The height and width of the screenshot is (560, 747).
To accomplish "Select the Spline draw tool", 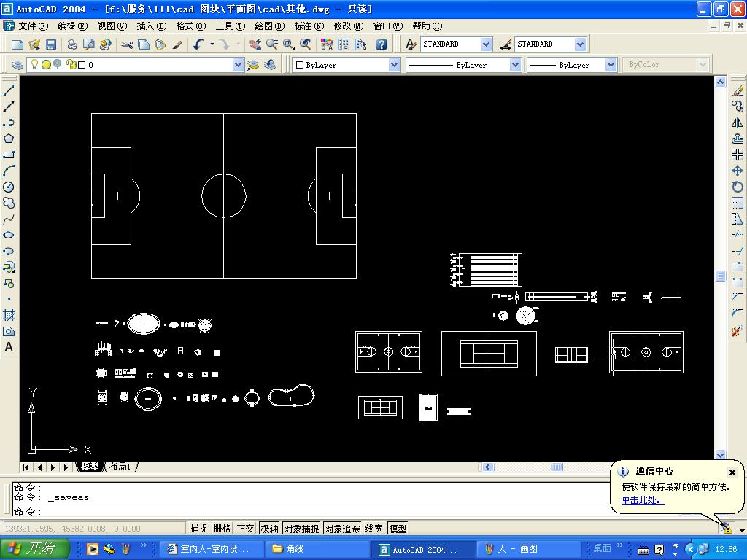I will pyautogui.click(x=9, y=219).
